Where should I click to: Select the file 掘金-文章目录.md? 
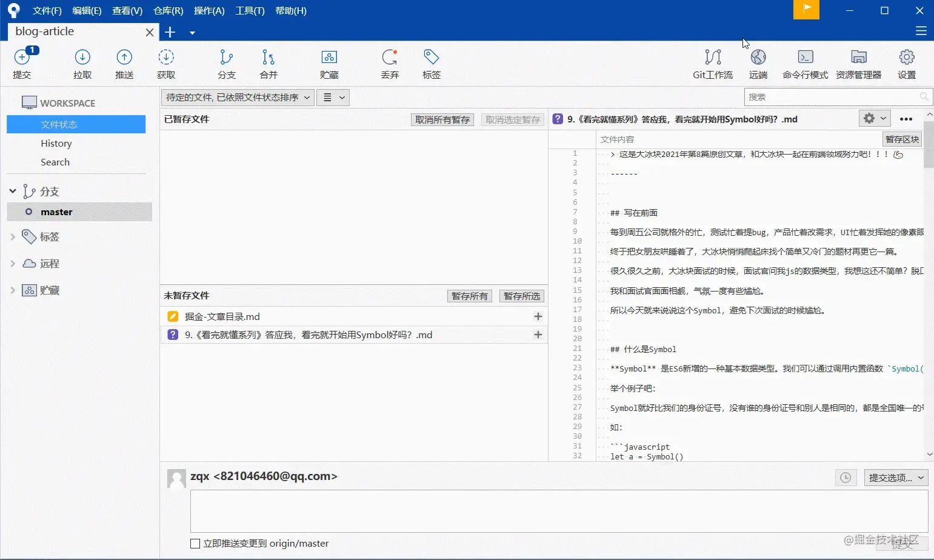tap(354, 316)
